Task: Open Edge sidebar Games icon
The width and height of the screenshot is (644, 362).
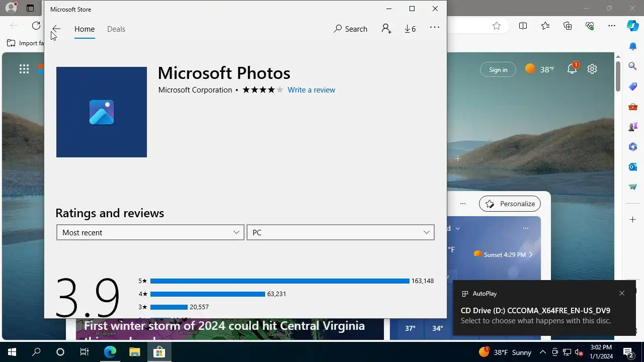Action: point(633,127)
